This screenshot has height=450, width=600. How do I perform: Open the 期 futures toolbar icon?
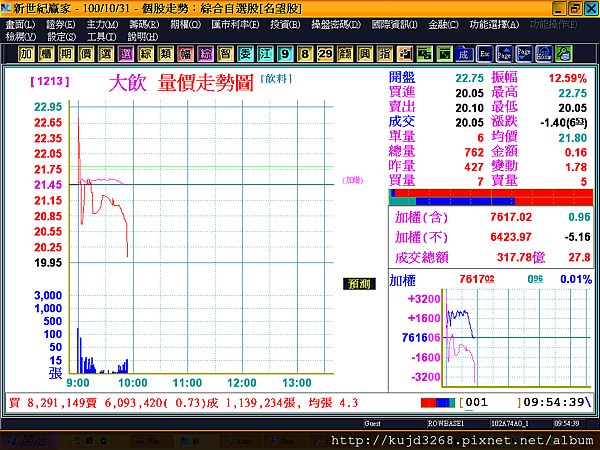click(66, 54)
